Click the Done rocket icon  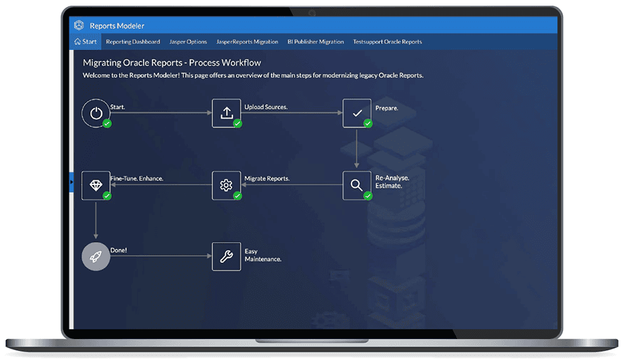point(96,257)
